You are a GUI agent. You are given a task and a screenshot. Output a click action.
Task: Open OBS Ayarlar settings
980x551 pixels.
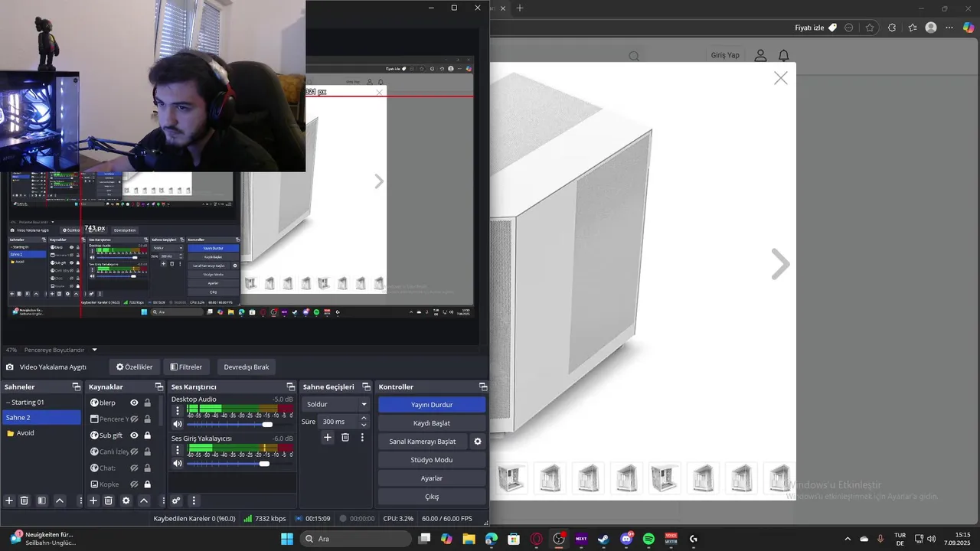click(432, 478)
